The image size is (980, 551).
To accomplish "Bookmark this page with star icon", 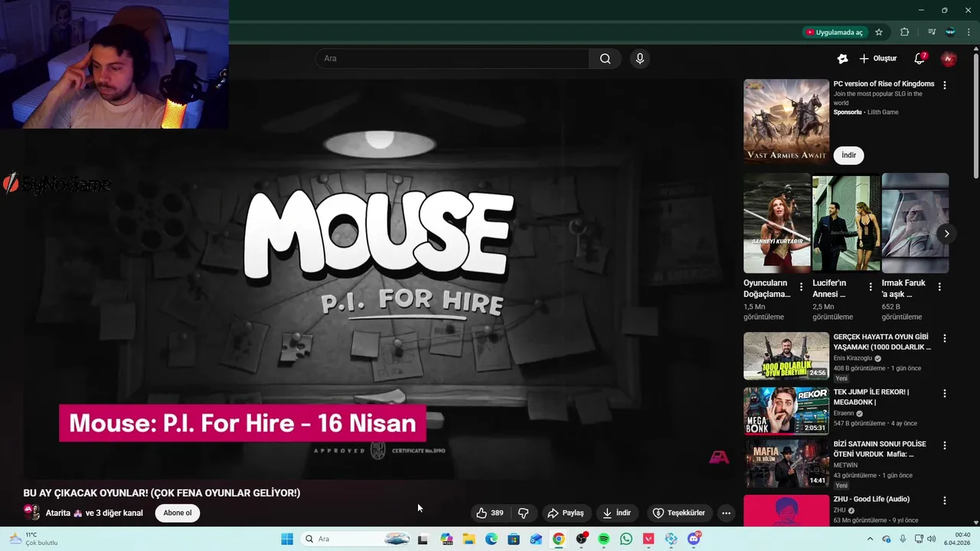I will (879, 32).
